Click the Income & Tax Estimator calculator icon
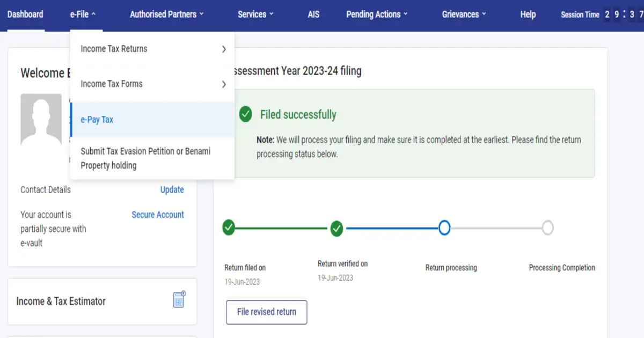Screen dimensions: 644x338 coord(179,300)
